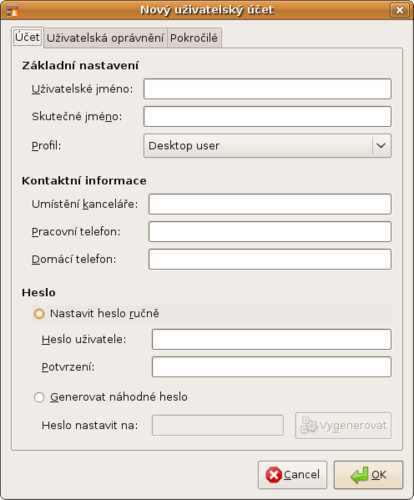Click the Desktop user combo box

267,145
